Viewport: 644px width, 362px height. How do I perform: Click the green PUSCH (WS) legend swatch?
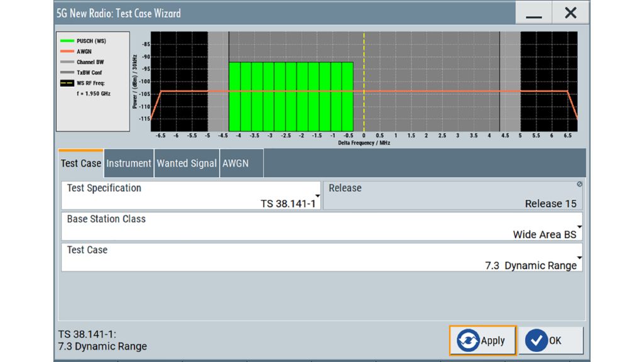[67, 41]
